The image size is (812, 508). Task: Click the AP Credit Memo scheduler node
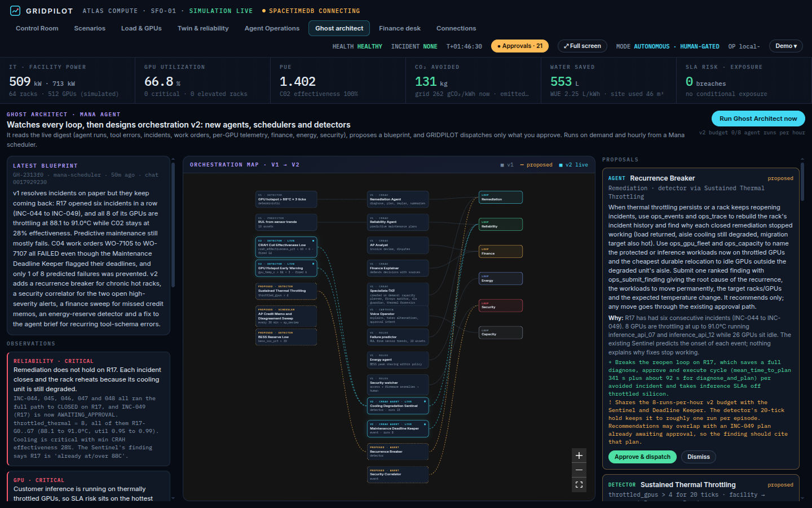tap(286, 316)
